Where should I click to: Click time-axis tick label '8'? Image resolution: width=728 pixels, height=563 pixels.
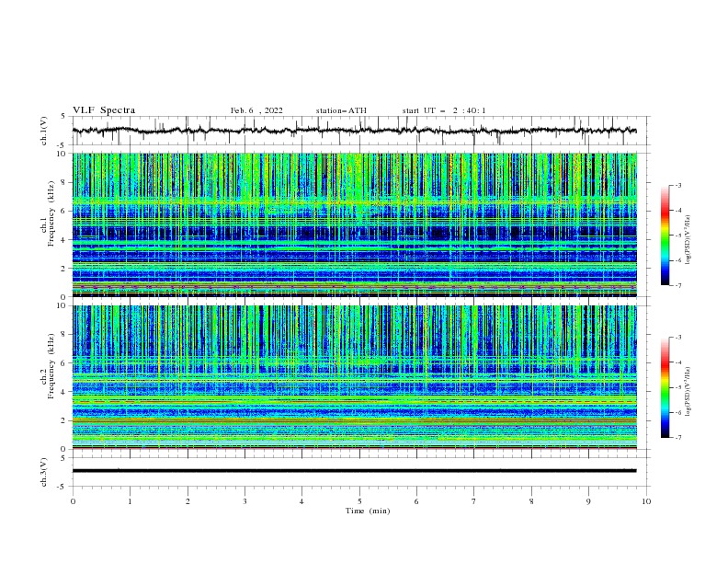[x=531, y=501]
